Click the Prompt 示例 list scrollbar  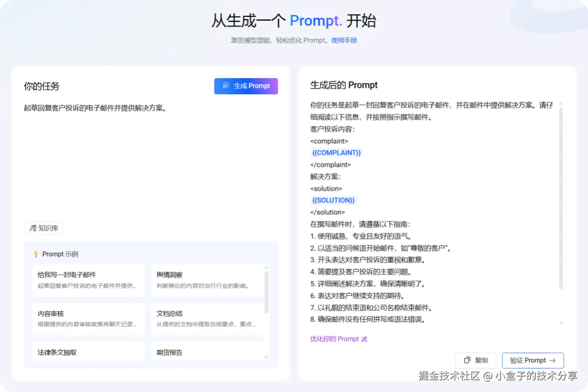click(266, 292)
